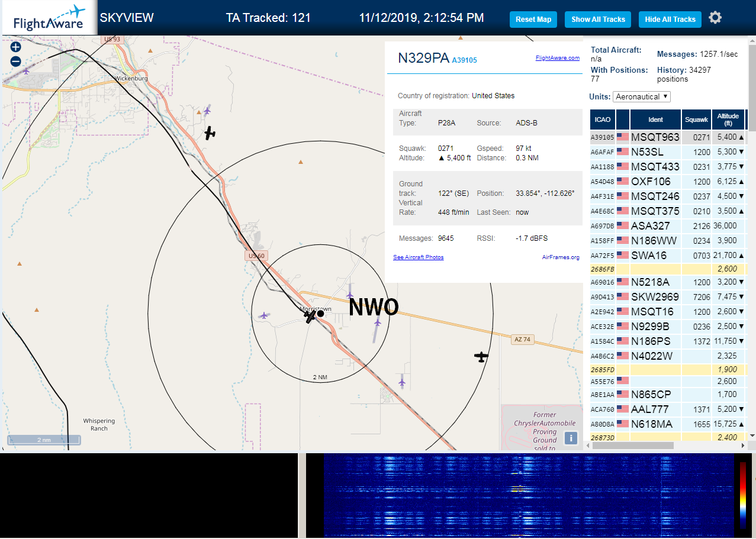Select the N4022W aircraft row
Viewport: 756px width, 539px height.
click(668, 356)
